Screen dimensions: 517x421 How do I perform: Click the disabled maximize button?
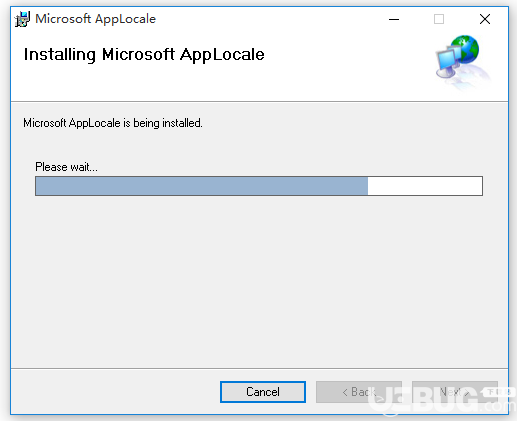(x=439, y=19)
